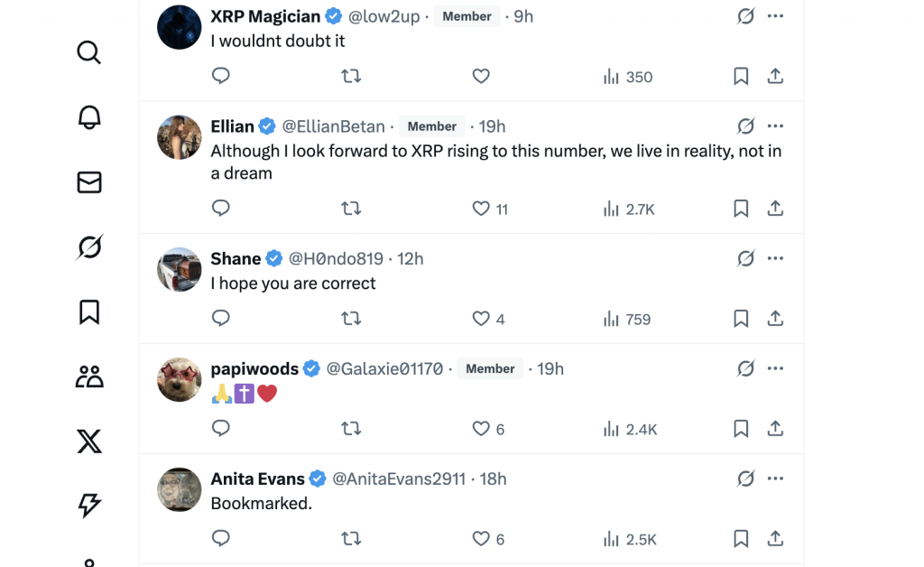Open the lightning bolt sidebar item
Screen dimensions: 924x567
click(88, 506)
